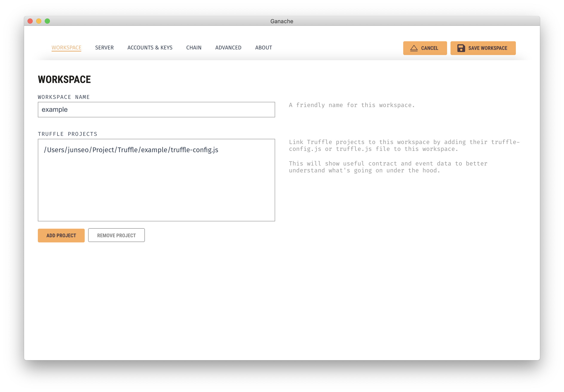Focus the Workspace Name input field
564x392 pixels.
pos(156,110)
